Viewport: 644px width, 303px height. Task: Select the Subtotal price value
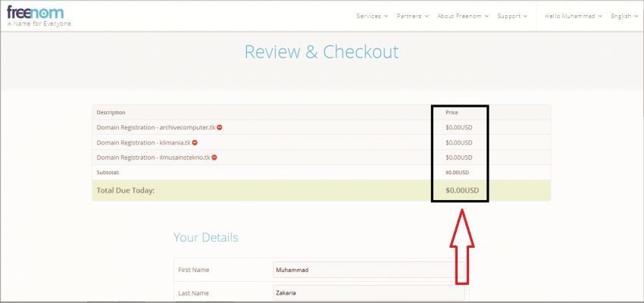tap(458, 172)
